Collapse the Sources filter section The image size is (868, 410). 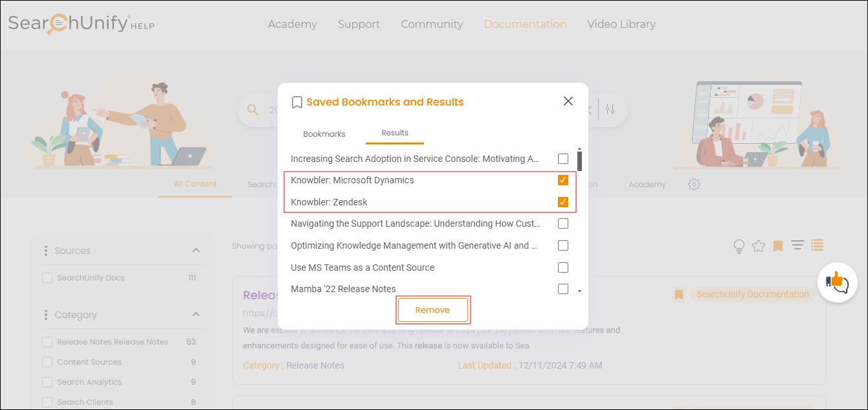[196, 251]
